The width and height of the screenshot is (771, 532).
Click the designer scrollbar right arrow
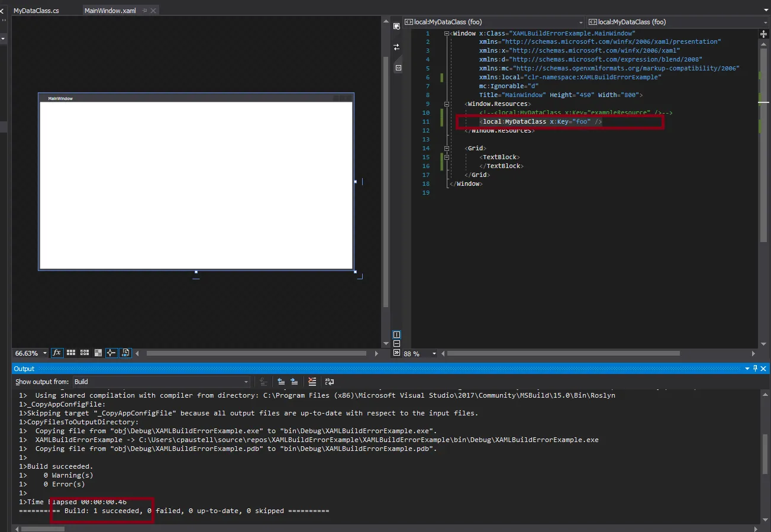pos(376,353)
